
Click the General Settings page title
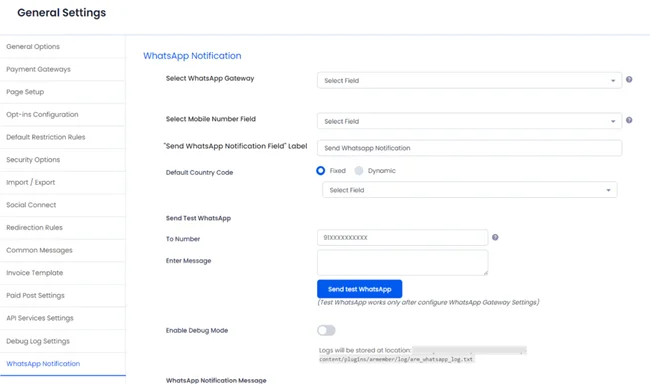[x=61, y=13]
